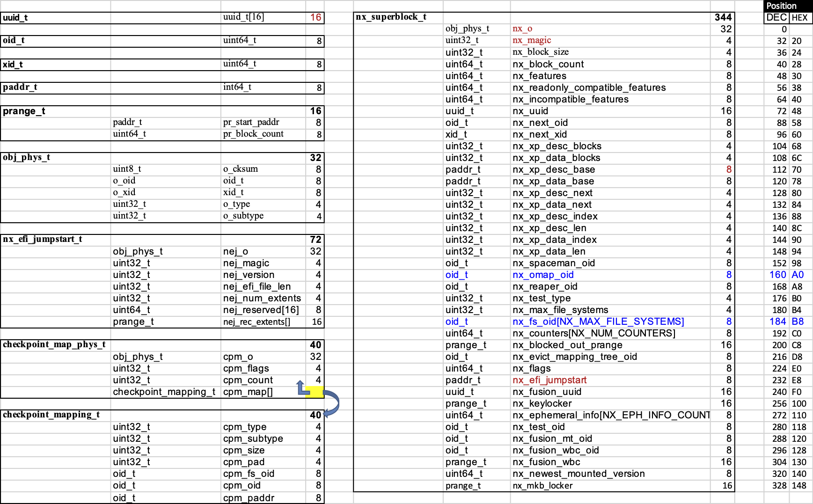The height and width of the screenshot is (504, 813).
Task: Click the checkpoint_map_phys_t struct header
Action: (55, 345)
